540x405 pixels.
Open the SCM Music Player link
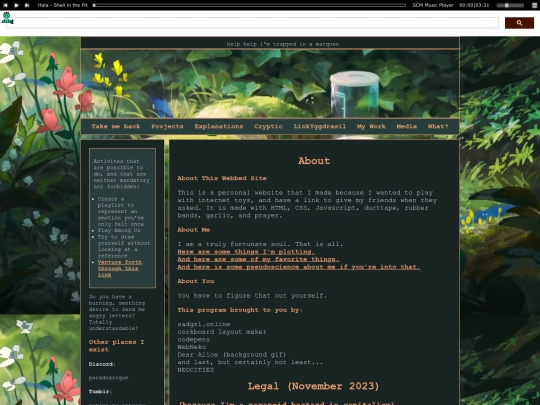click(x=433, y=5)
